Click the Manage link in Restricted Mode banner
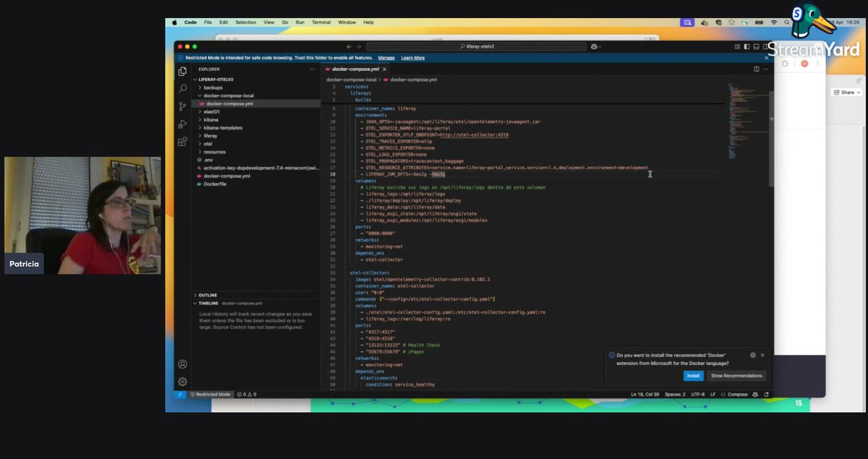868x459 pixels. [386, 58]
